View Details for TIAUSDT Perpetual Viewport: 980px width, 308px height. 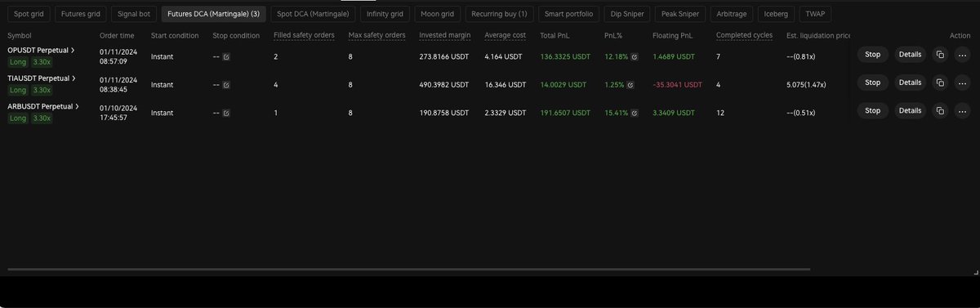point(910,83)
